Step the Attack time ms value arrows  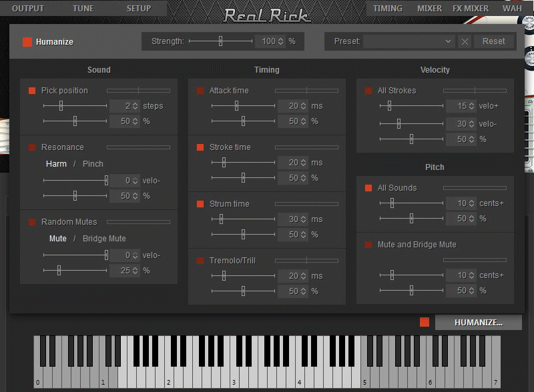pos(304,106)
